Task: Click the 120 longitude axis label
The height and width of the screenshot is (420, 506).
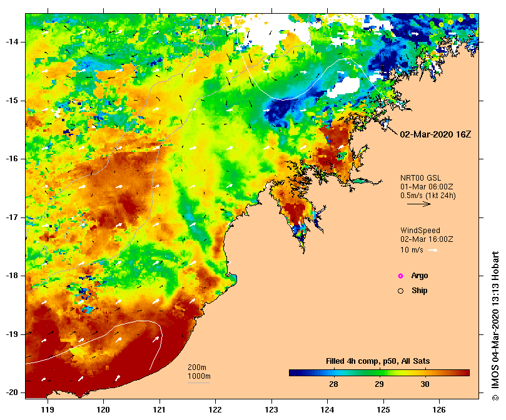Action: (104, 410)
